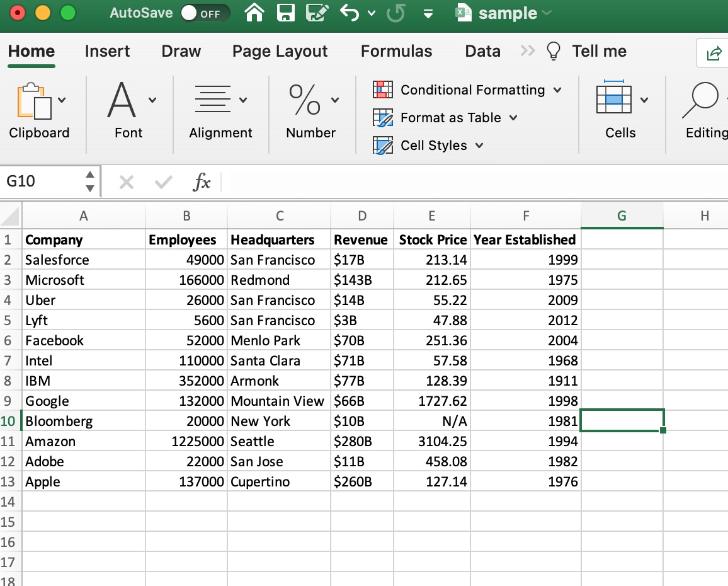
Task: Select the 1225000 employees cell
Action: click(x=186, y=441)
